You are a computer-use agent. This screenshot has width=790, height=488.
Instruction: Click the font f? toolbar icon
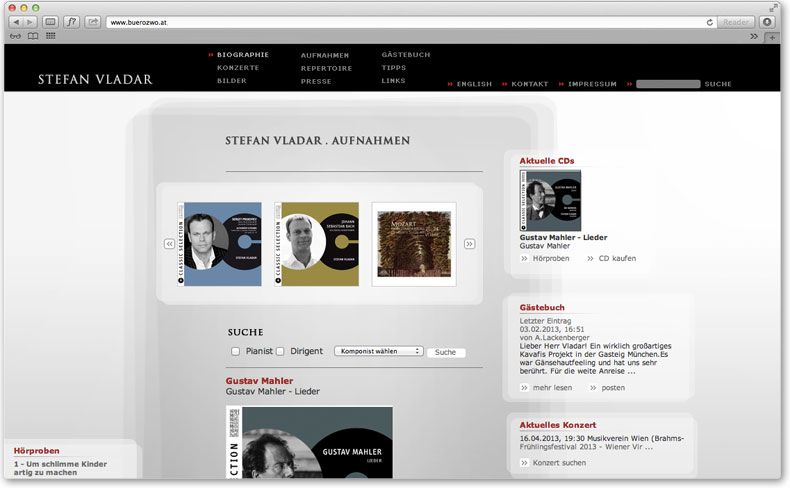tap(72, 22)
